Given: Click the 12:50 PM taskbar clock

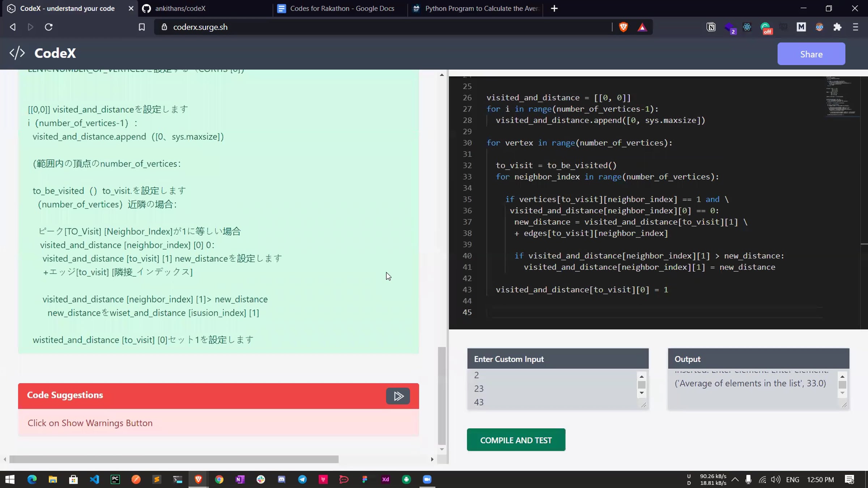Looking at the screenshot, I should (x=821, y=480).
